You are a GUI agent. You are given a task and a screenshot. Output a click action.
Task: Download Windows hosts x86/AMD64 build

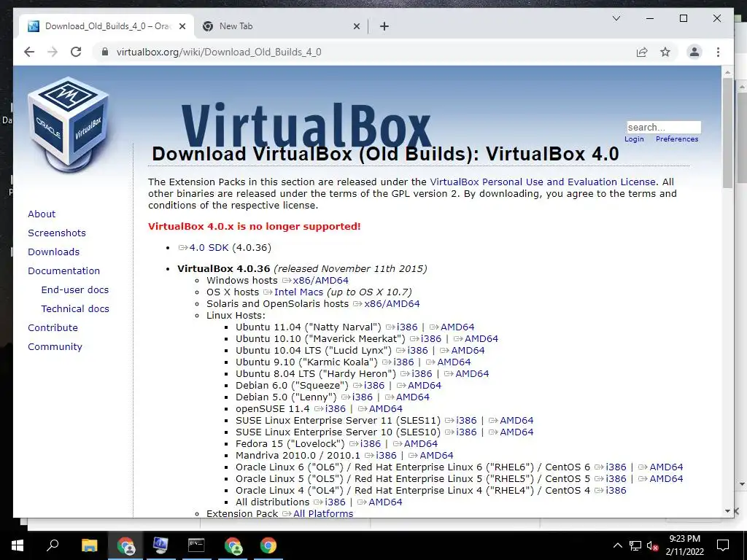(x=320, y=281)
